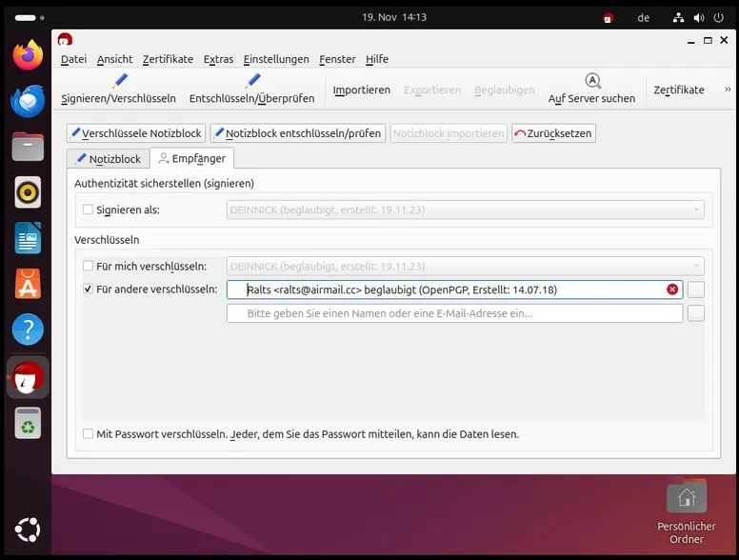The image size is (739, 560).
Task: Open the Zertifikate toolbar view
Action: 679,90
